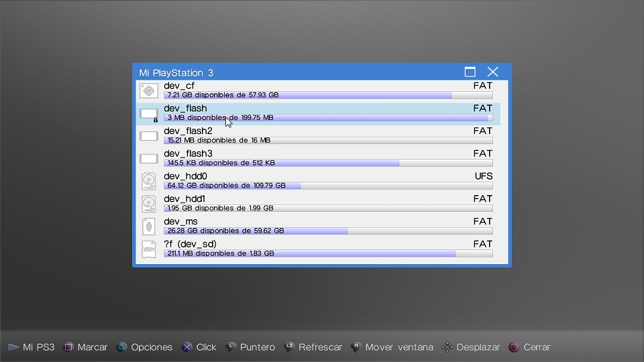Select the dev_cf compact flash drive icon
The height and width of the screenshot is (362, 644).
149,90
